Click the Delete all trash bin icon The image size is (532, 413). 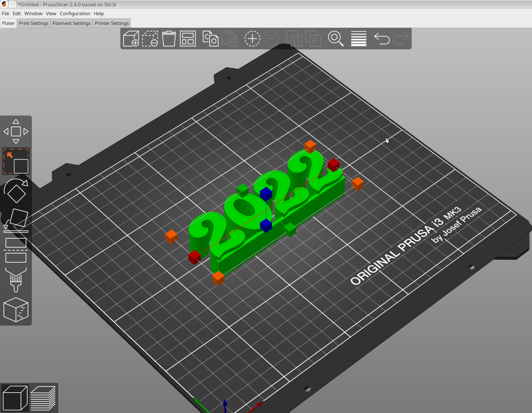[x=169, y=39]
